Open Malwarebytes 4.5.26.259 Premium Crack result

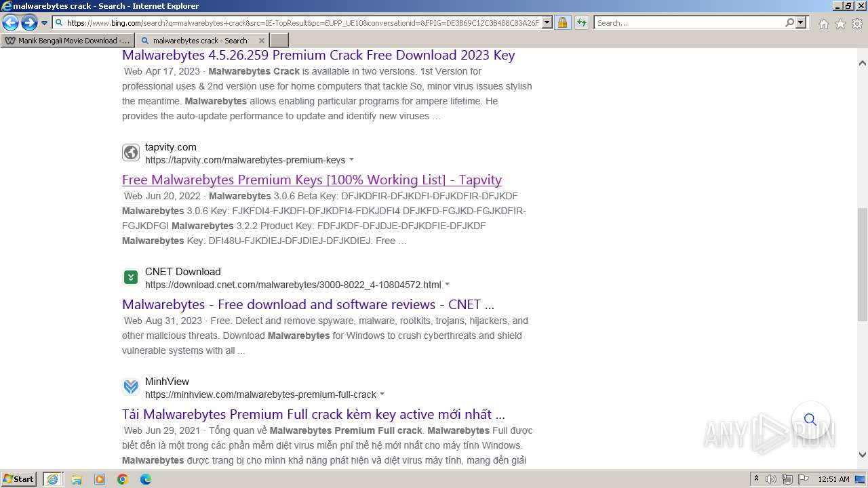pyautogui.click(x=318, y=56)
